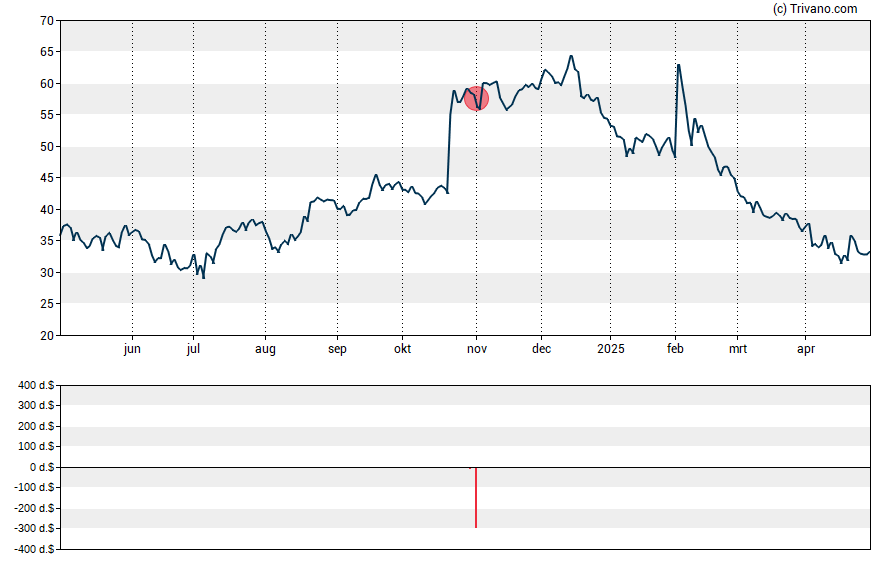Screen dimensions: 888x565
Task: Click the '20' price axis label
Action: click(x=47, y=335)
